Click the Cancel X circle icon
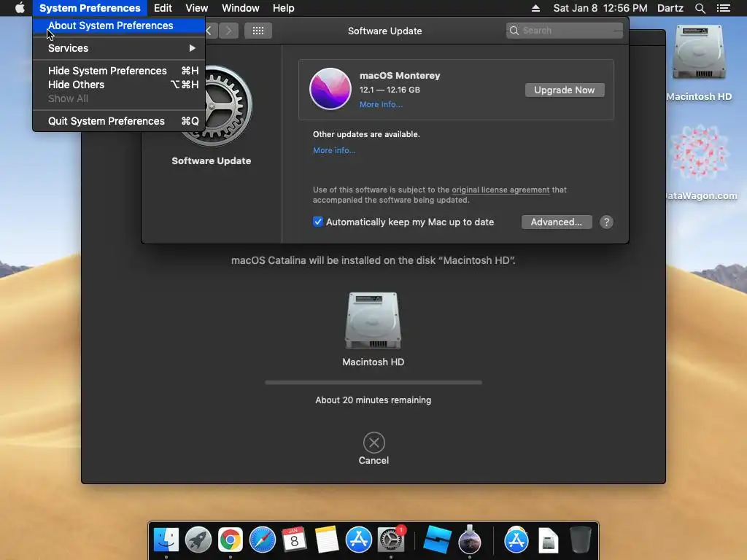The height and width of the screenshot is (560, 747). pos(374,443)
